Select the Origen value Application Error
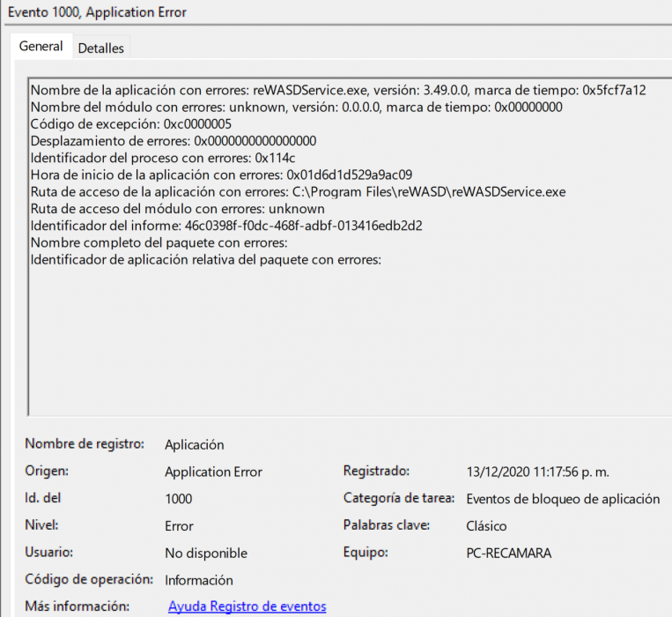Viewport: 672px width, 617px height. (213, 472)
